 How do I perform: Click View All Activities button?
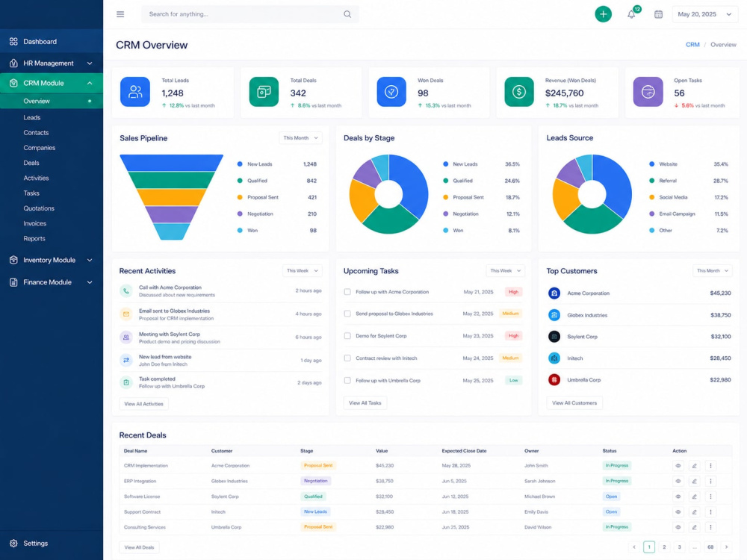[143, 404]
